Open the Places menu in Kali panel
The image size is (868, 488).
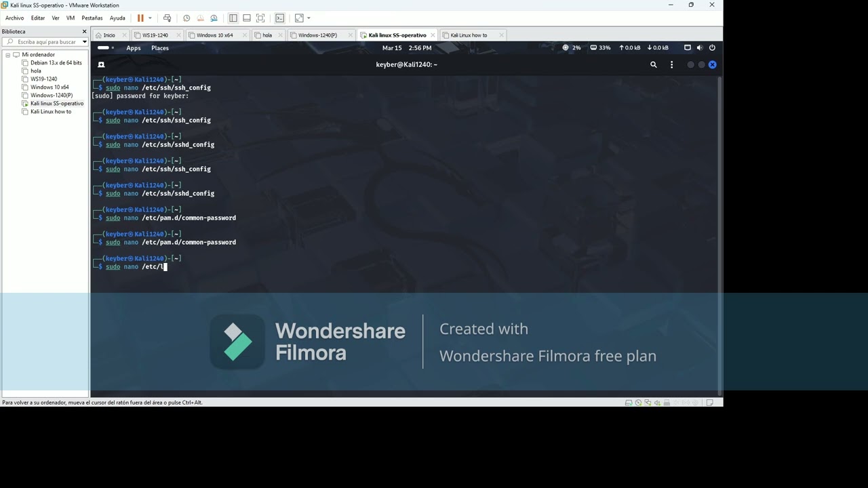[160, 48]
